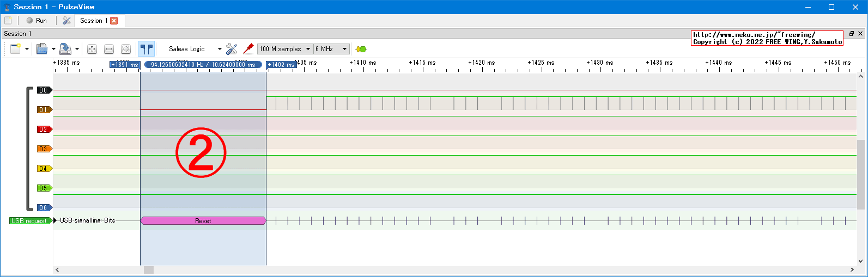The width and height of the screenshot is (868, 277).
Task: Click the +1391 ms cursor marker
Action: tap(125, 65)
